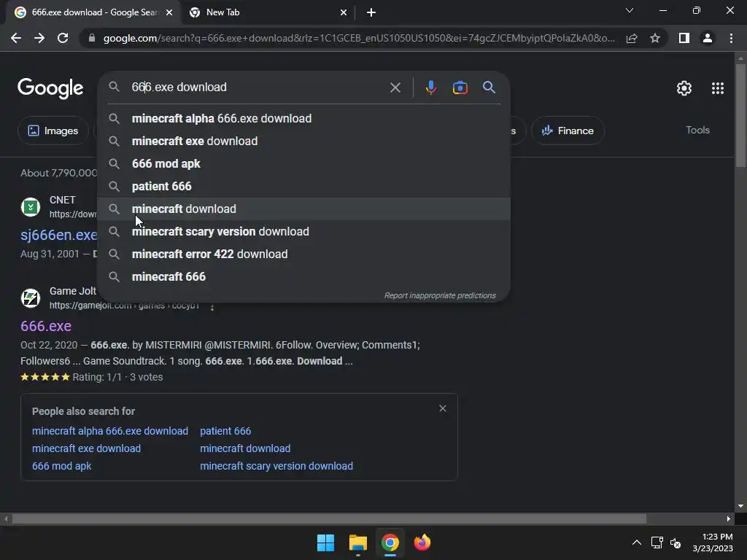
Task: Start voice search with microphone icon
Action: pos(430,87)
